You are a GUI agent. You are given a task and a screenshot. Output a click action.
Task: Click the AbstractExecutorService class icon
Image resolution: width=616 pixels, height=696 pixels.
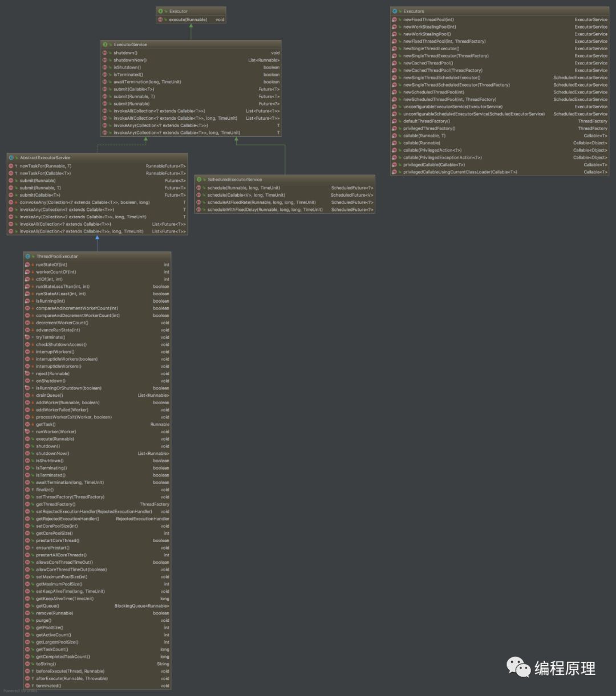click(x=11, y=157)
